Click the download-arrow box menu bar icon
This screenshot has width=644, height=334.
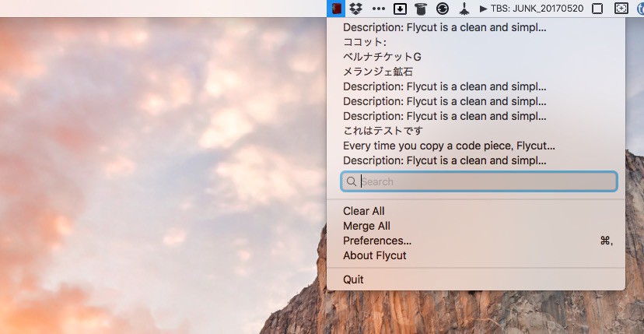400,9
